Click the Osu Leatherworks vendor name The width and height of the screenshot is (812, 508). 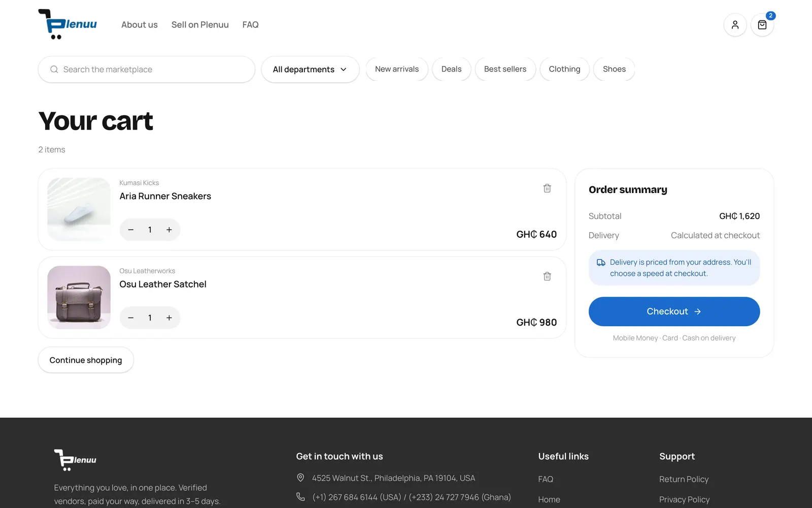point(147,271)
